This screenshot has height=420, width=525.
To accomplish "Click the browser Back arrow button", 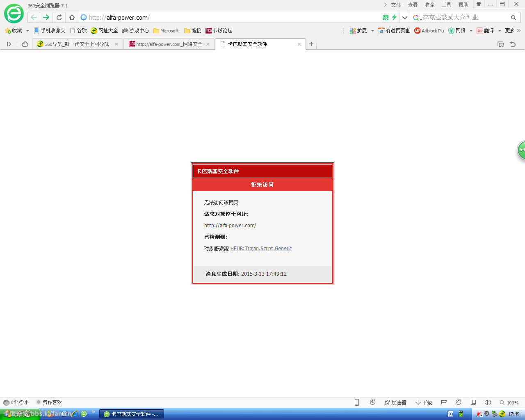I will tap(34, 17).
